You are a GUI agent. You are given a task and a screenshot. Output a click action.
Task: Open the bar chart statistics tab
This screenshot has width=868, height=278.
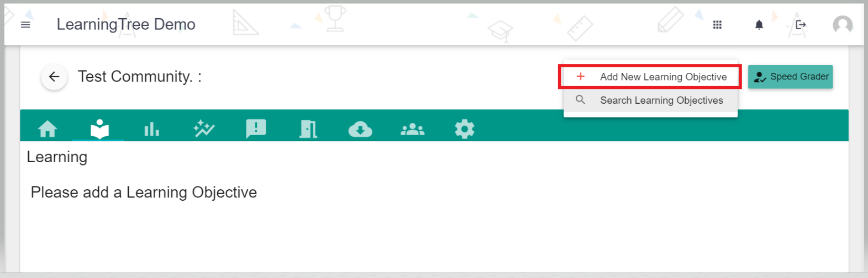click(151, 129)
